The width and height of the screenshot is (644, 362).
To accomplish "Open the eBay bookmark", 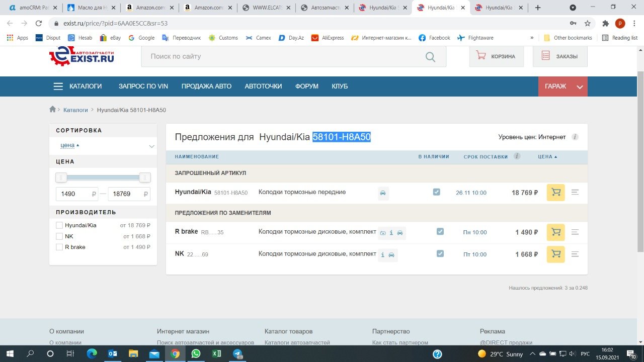I will 111,38.
